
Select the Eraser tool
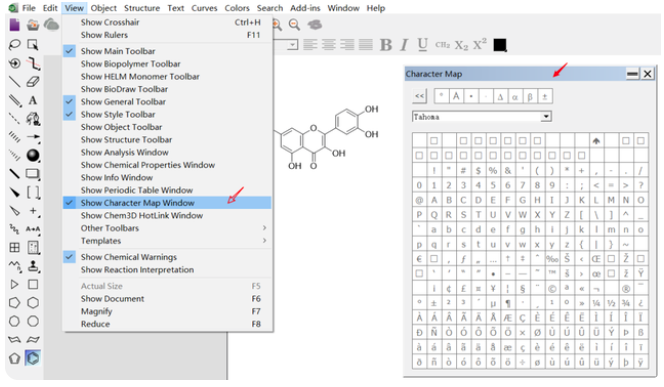click(x=33, y=82)
